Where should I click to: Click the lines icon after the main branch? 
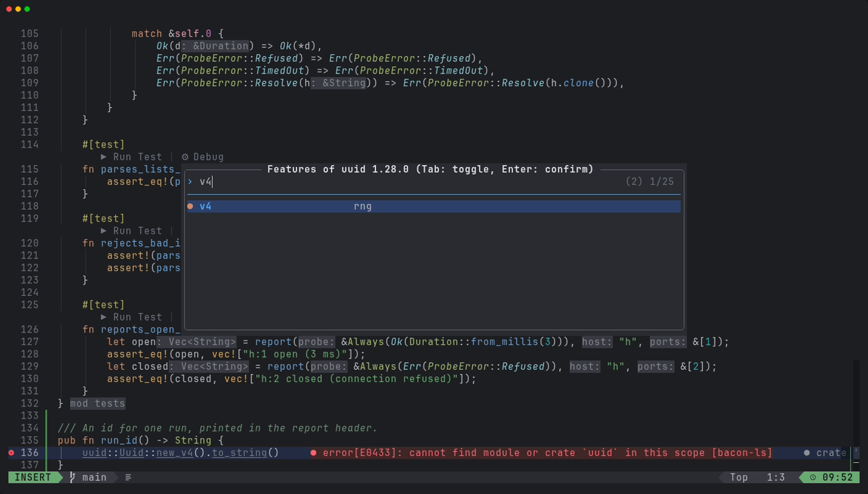click(x=128, y=477)
